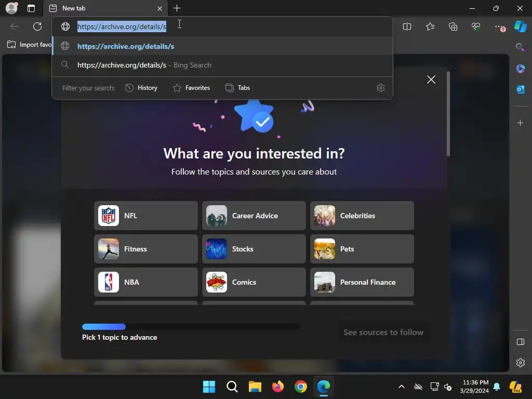Refresh the page with reload icon
The image size is (532, 399).
pos(37,26)
